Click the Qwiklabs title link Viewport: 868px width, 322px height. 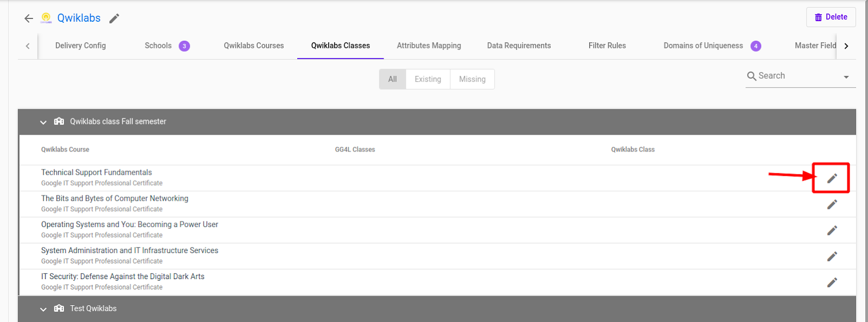(79, 18)
